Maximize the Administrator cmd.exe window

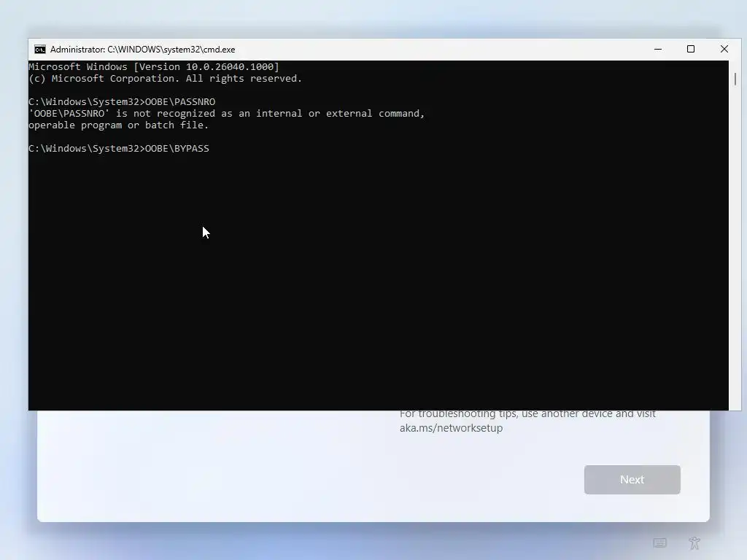click(691, 50)
